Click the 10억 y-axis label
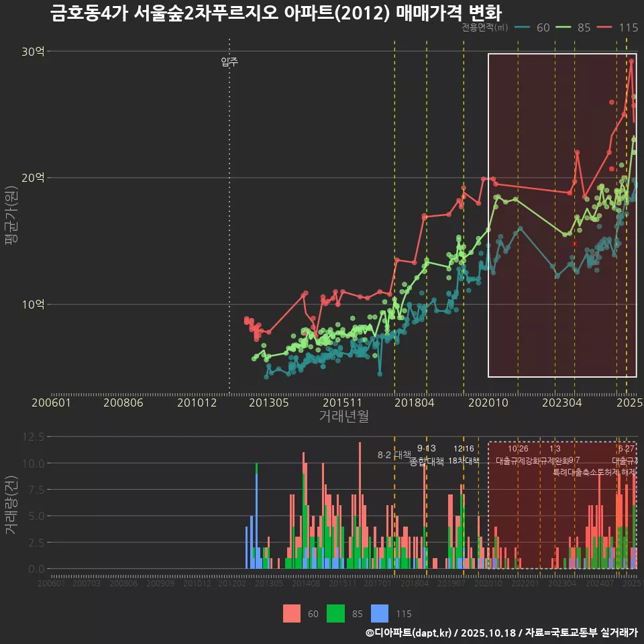The height and width of the screenshot is (644, 644). pyautogui.click(x=33, y=305)
